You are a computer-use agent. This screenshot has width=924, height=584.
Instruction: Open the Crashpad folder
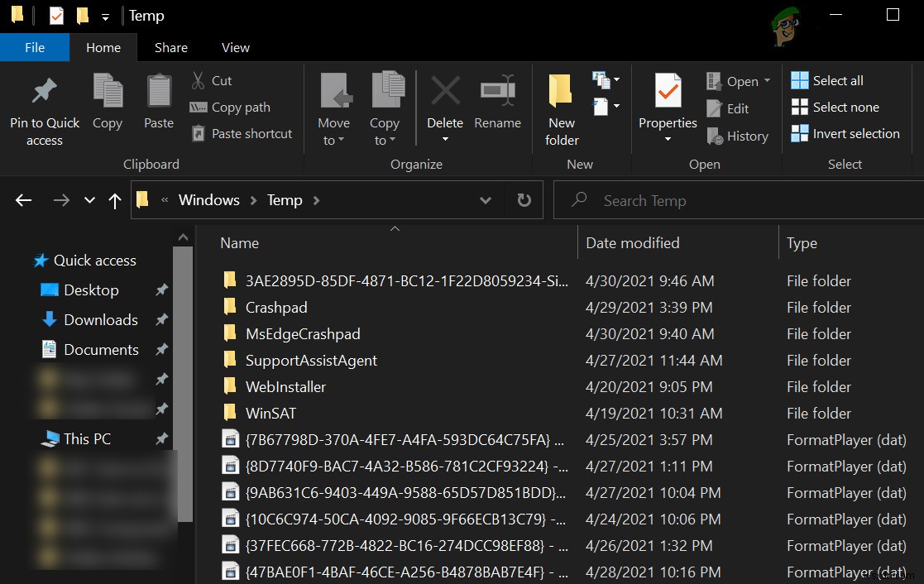(278, 307)
